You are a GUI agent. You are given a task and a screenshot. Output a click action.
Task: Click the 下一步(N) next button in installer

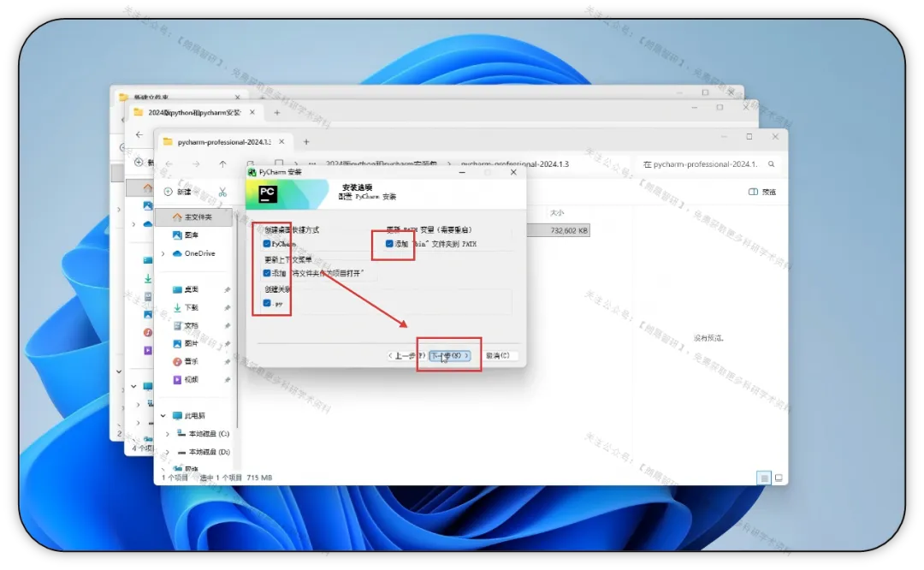pyautogui.click(x=450, y=355)
